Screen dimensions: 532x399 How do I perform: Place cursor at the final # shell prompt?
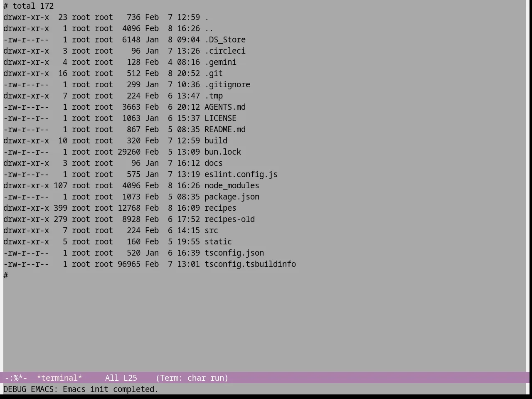point(6,275)
